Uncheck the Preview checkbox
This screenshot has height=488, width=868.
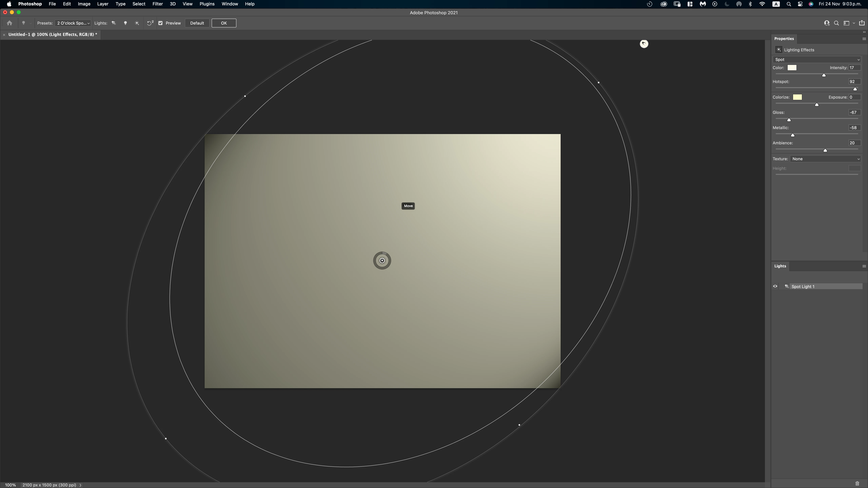161,23
